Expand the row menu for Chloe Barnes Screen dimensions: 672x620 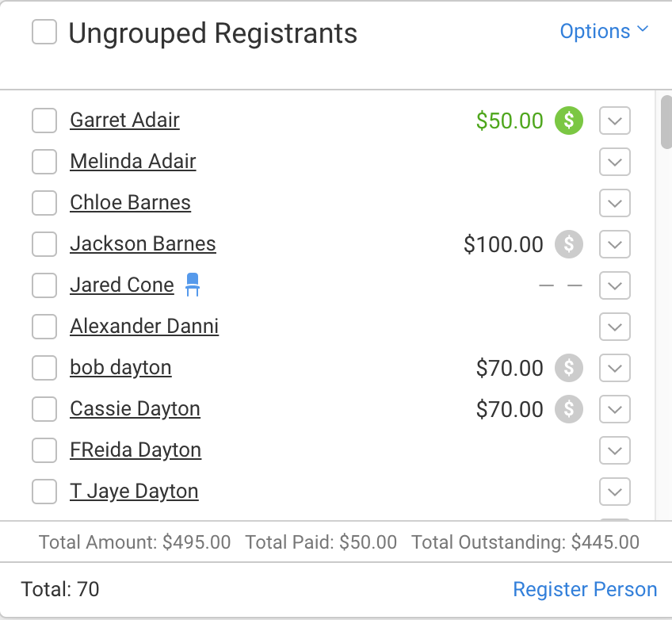[x=615, y=203]
